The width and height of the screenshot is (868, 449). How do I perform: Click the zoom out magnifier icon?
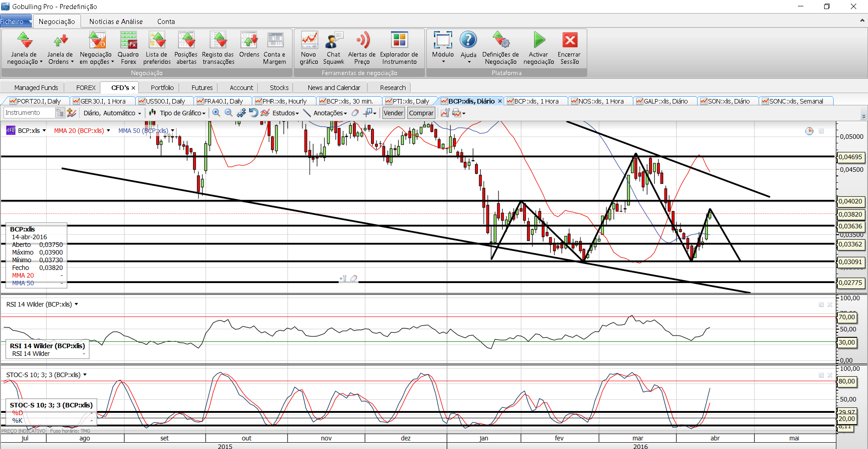229,113
